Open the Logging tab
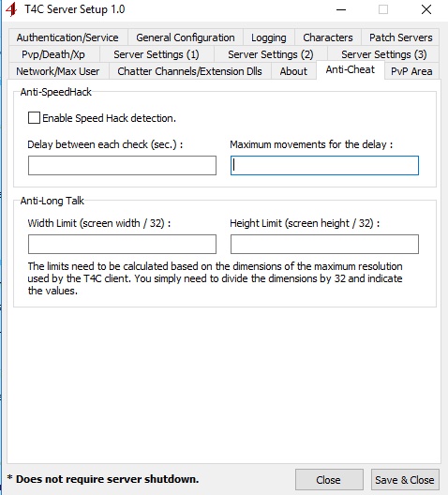The image size is (448, 495). [268, 37]
